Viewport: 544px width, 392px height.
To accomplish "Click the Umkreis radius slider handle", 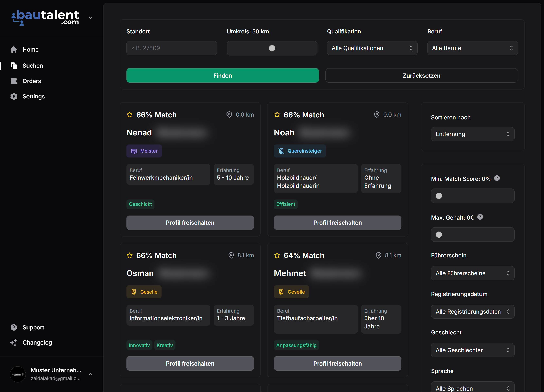I will [272, 48].
